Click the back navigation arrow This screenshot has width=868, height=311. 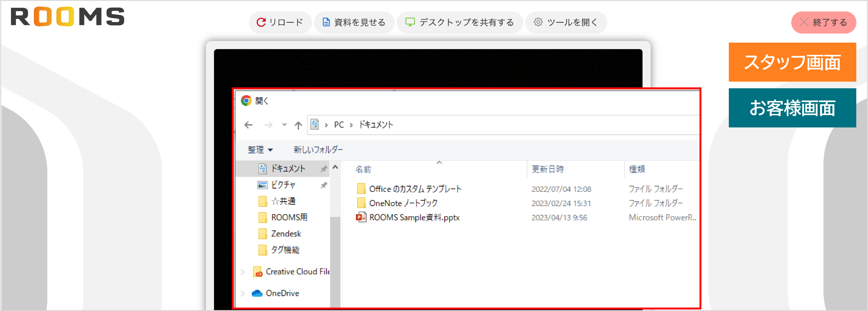point(248,125)
